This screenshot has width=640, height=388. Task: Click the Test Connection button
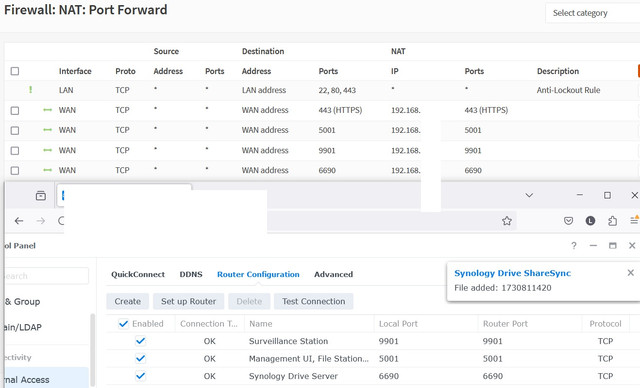[x=313, y=302]
